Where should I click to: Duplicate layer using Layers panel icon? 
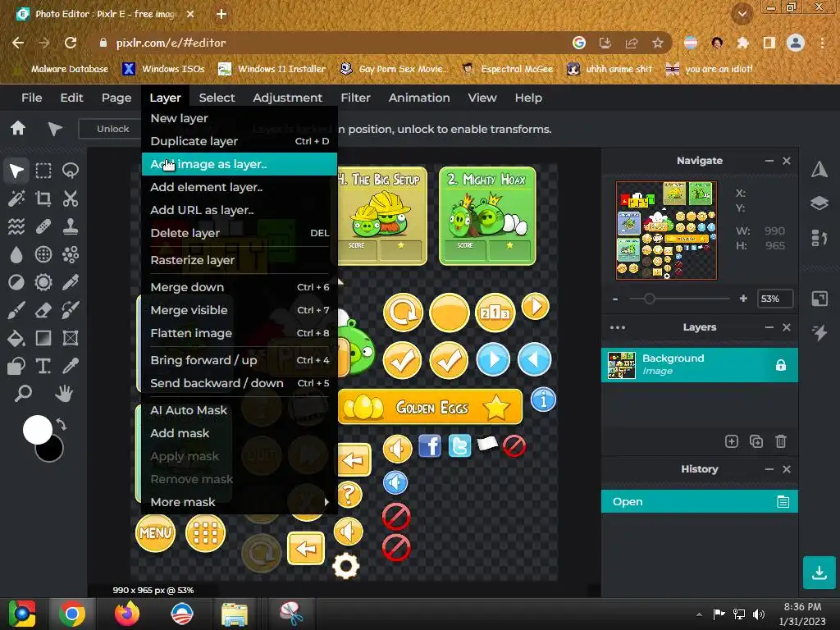tap(756, 441)
